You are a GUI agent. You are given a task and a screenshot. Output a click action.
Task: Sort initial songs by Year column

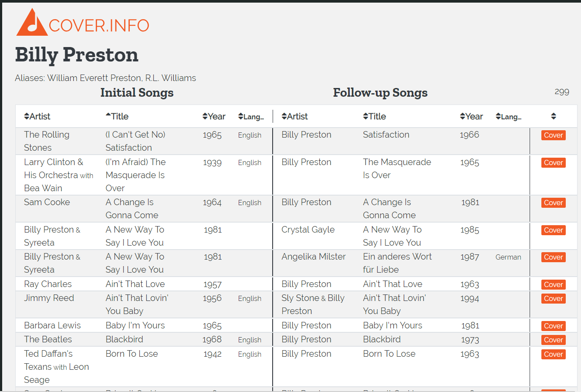coord(214,116)
